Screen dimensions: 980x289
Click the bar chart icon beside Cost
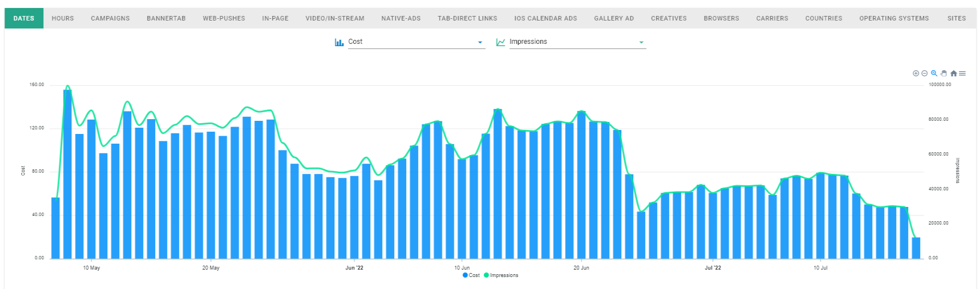339,42
